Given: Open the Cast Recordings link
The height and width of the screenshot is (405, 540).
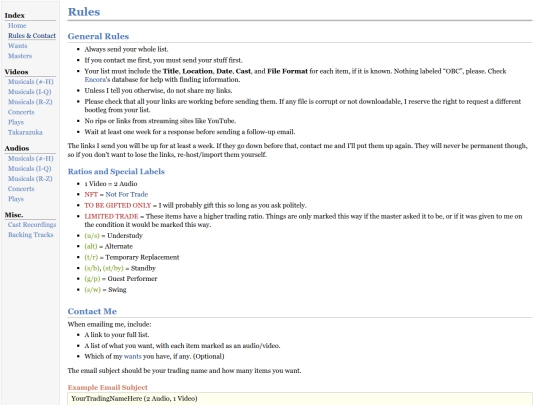Looking at the screenshot, I should [32, 225].
